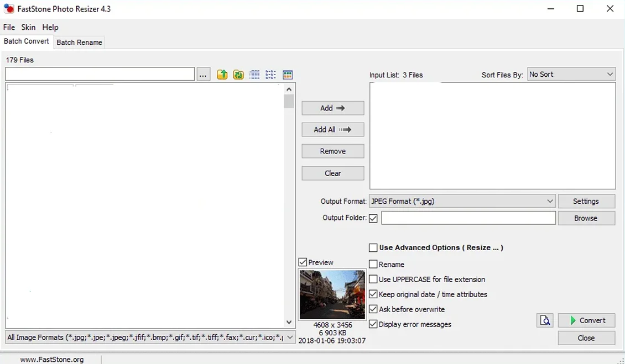Click the FastStone app logo icon
This screenshot has width=625, height=364.
9,9
